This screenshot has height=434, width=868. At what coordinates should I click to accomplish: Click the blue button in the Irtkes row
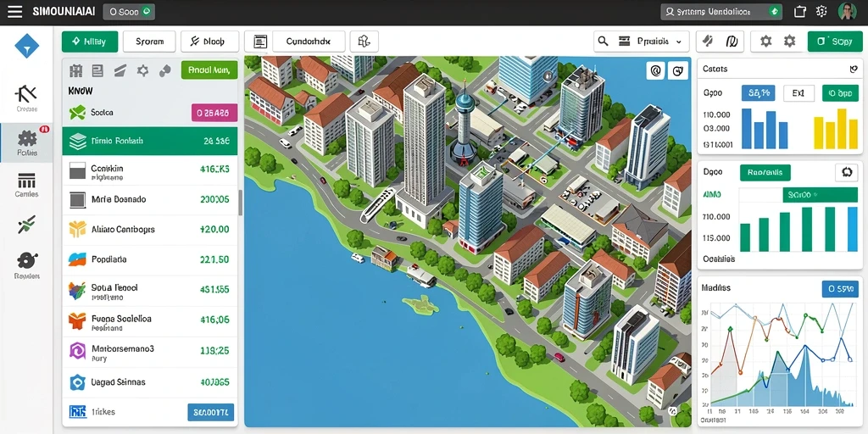point(210,412)
